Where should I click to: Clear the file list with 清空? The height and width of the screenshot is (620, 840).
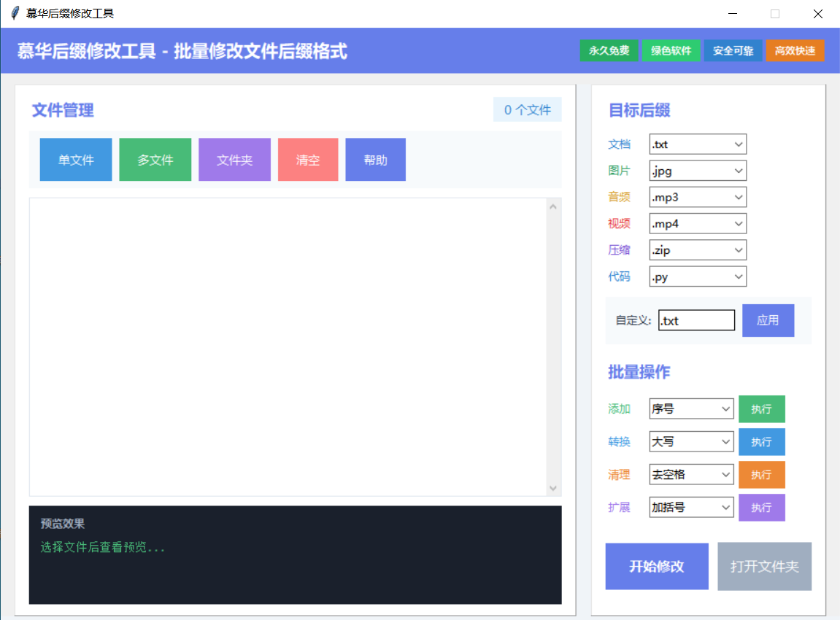308,160
